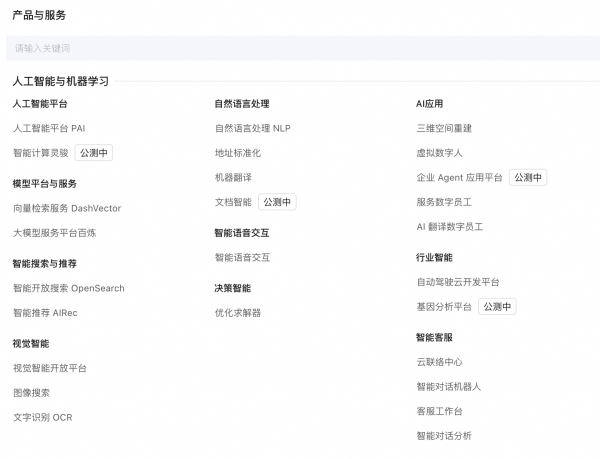Open 文档智能 product link

point(233,202)
